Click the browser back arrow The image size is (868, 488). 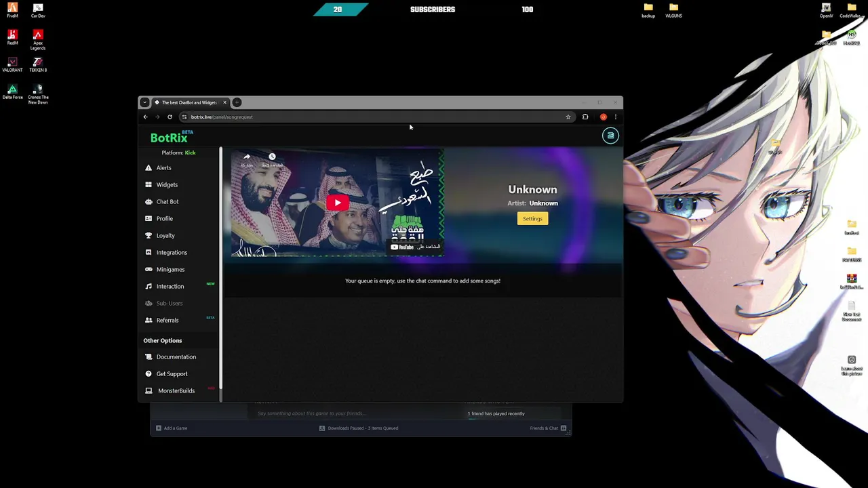pyautogui.click(x=145, y=117)
